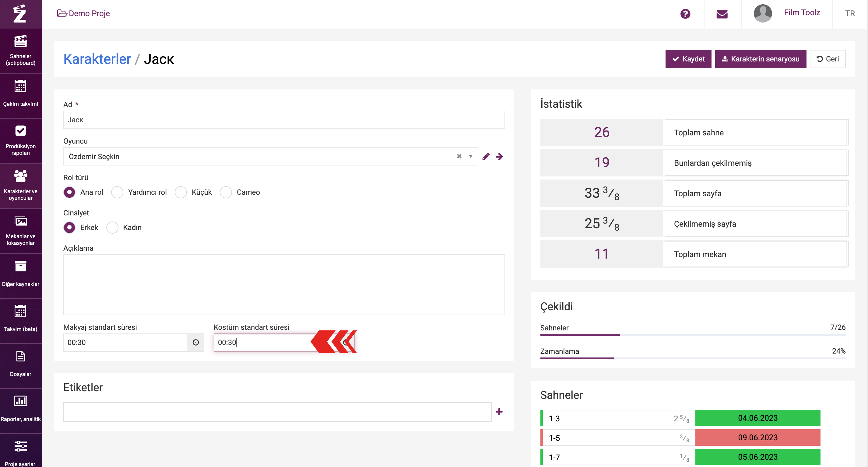Clear the selected actor Özdemir Seçkin

pyautogui.click(x=459, y=156)
